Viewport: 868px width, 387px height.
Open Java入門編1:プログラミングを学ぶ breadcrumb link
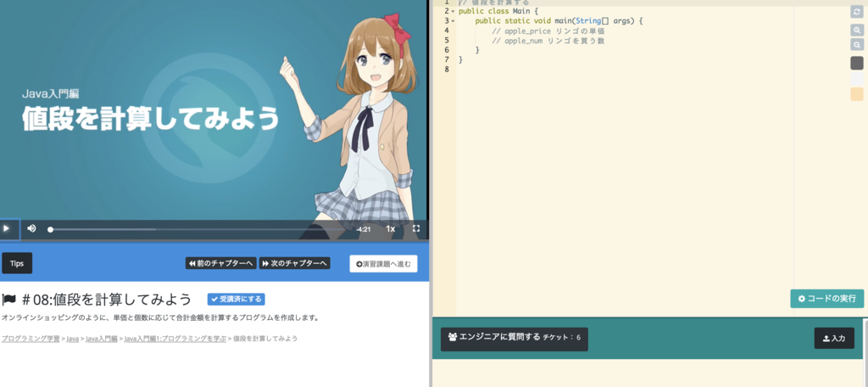coord(175,339)
